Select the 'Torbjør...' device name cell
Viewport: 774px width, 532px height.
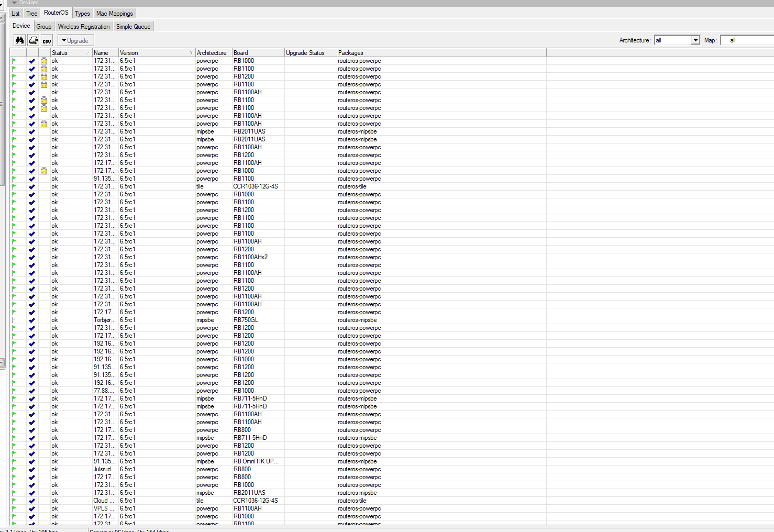[105, 320]
